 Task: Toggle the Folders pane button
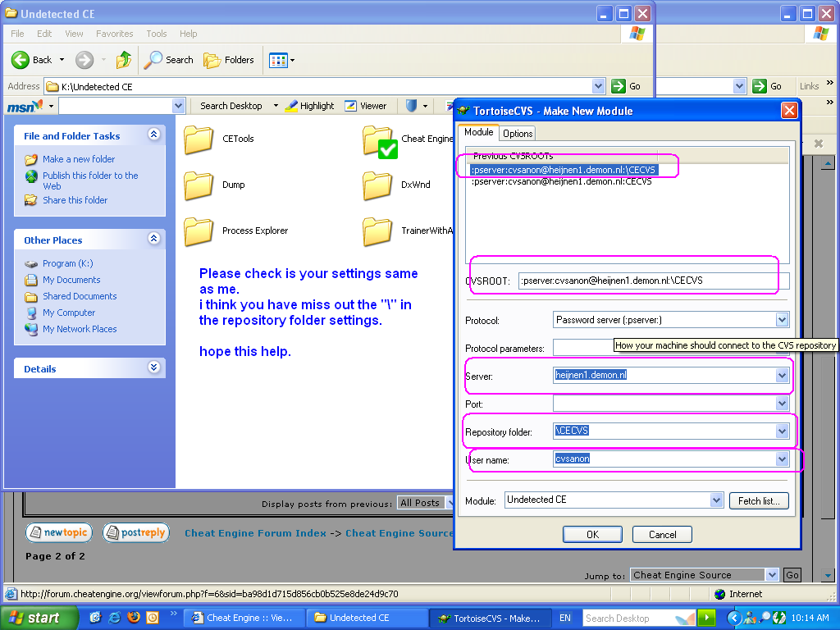coord(228,60)
